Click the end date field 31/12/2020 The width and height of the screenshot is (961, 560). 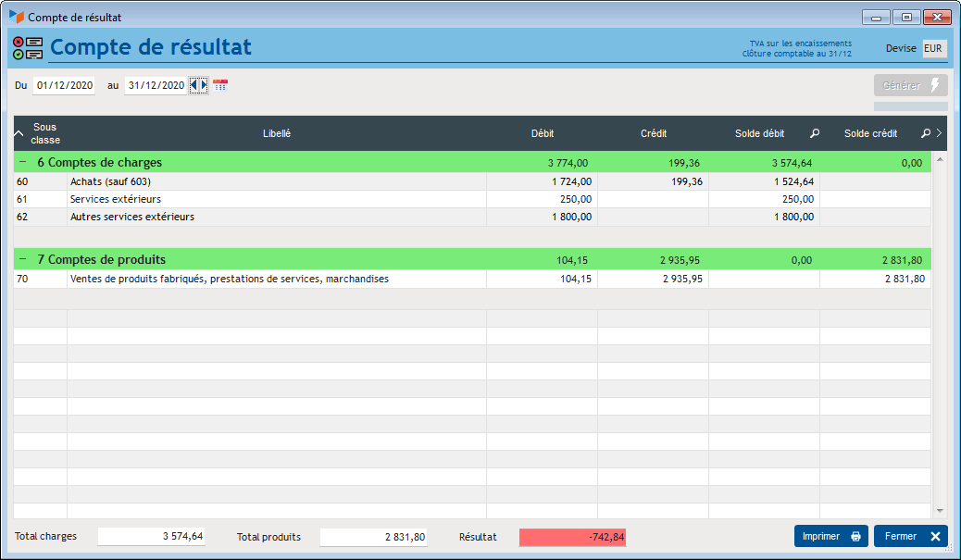(156, 85)
